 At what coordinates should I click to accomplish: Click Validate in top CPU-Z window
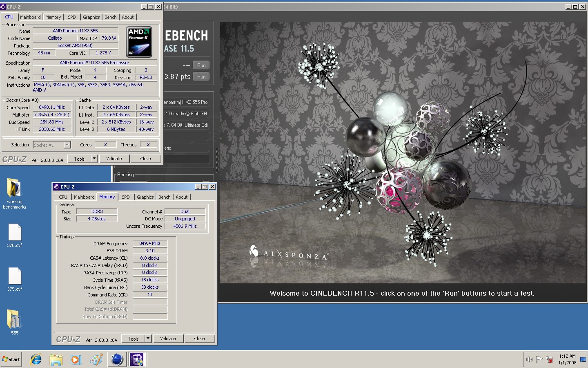[114, 158]
